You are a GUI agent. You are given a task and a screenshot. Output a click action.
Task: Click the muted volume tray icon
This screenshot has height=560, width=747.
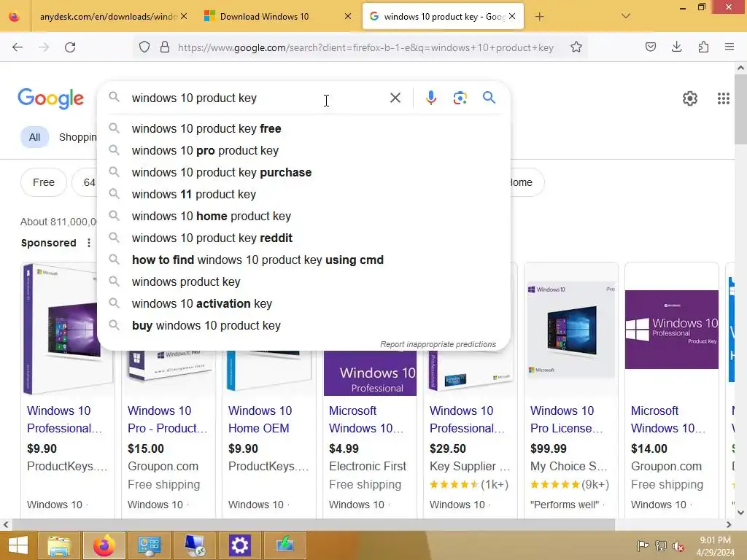[678, 546]
